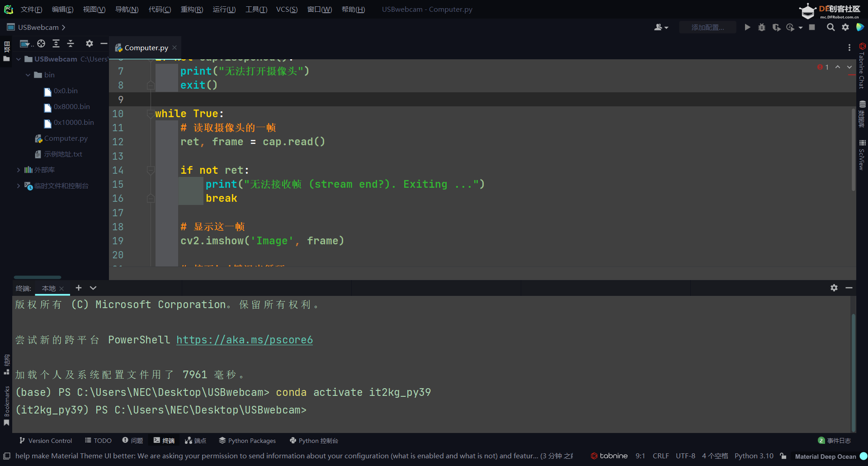Click the tabnine status bar widget

click(609, 456)
